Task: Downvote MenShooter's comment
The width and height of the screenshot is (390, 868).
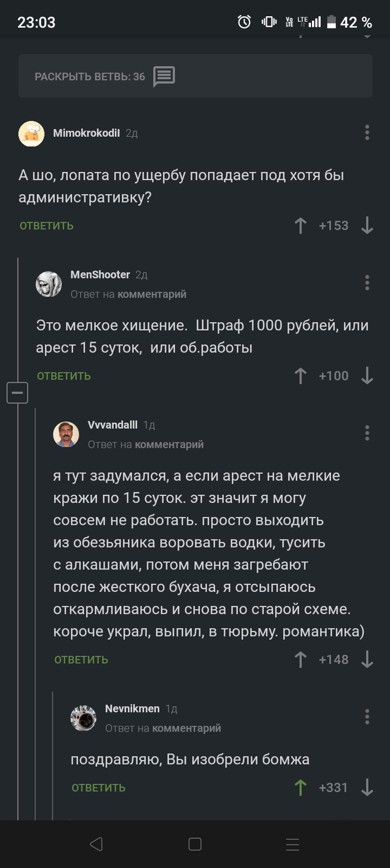Action: pos(367,376)
